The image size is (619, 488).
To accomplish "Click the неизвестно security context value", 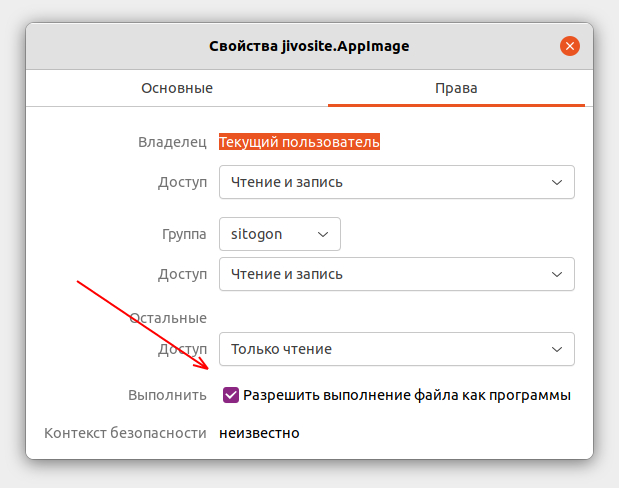I will 259,433.
